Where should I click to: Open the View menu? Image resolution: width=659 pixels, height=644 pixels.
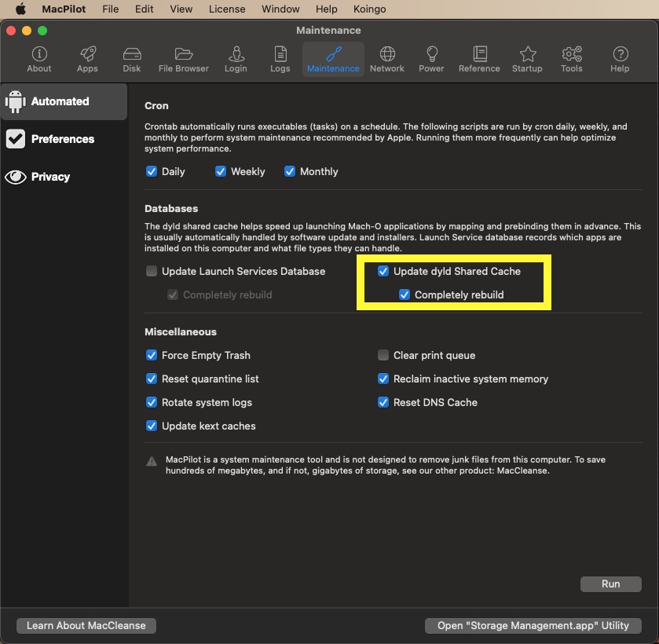(x=181, y=9)
